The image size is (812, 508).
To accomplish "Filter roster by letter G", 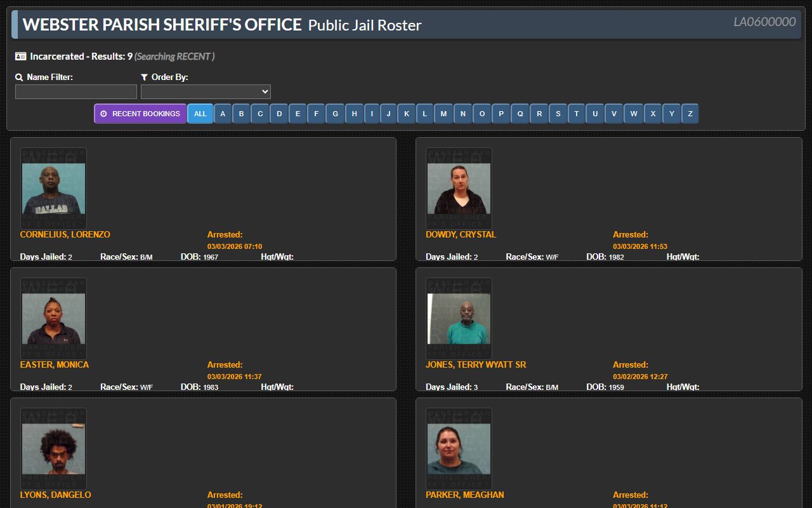I will coord(336,114).
